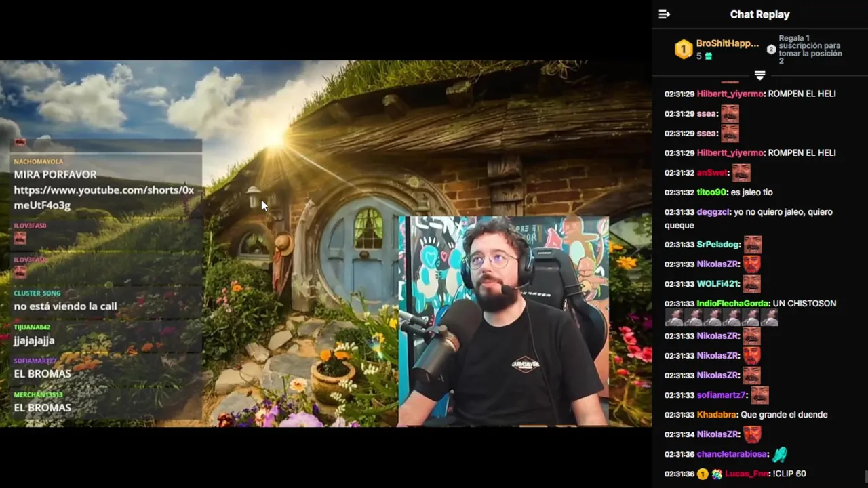Click NACHOMAYOLA name in overlay chat

(39, 161)
